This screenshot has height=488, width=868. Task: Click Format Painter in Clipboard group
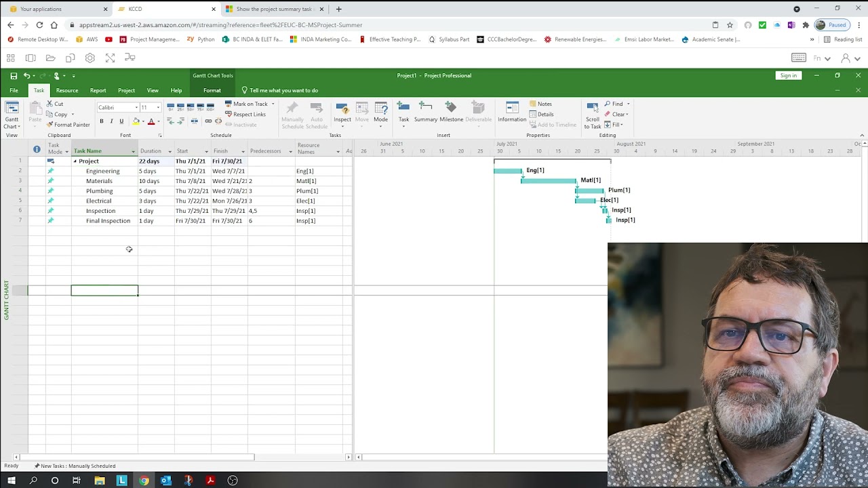click(x=68, y=125)
